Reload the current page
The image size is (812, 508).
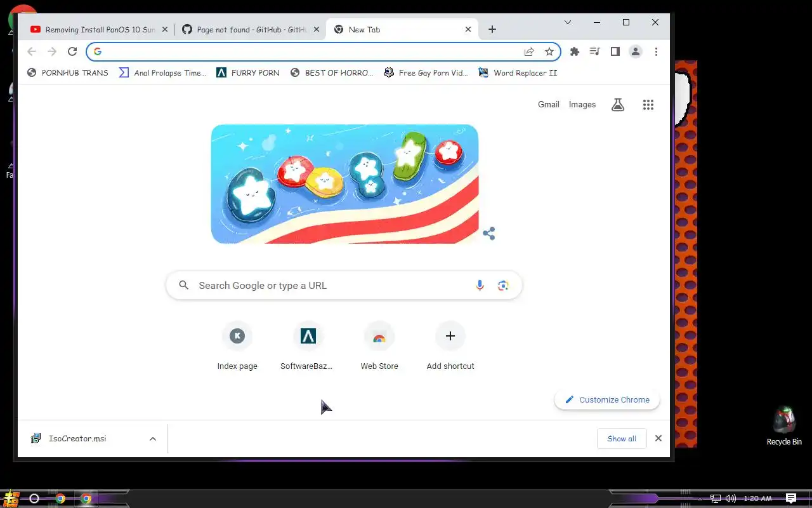click(x=72, y=51)
